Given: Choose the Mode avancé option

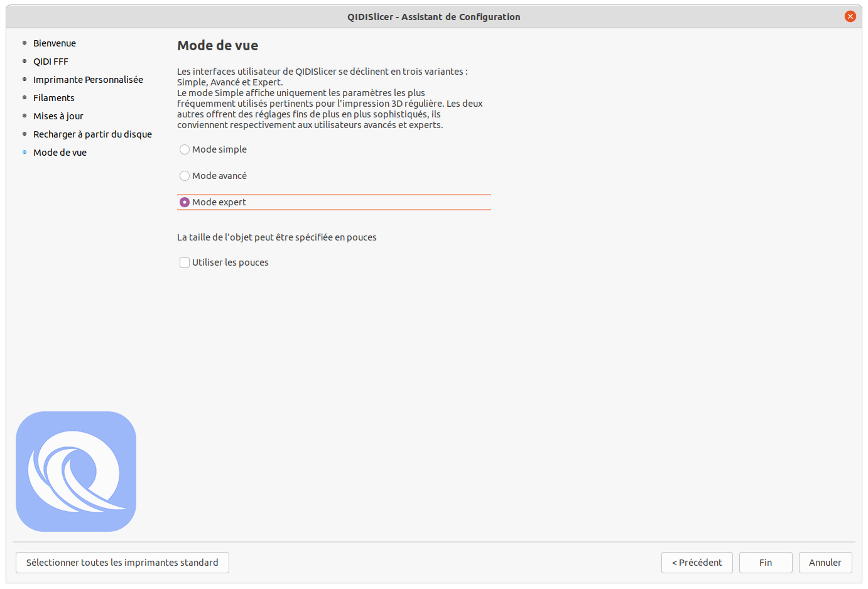Looking at the screenshot, I should [185, 176].
